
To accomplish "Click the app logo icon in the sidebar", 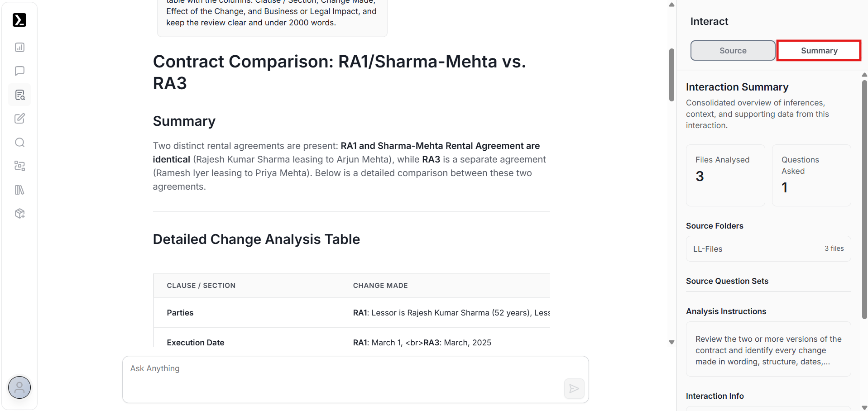I will (19, 20).
